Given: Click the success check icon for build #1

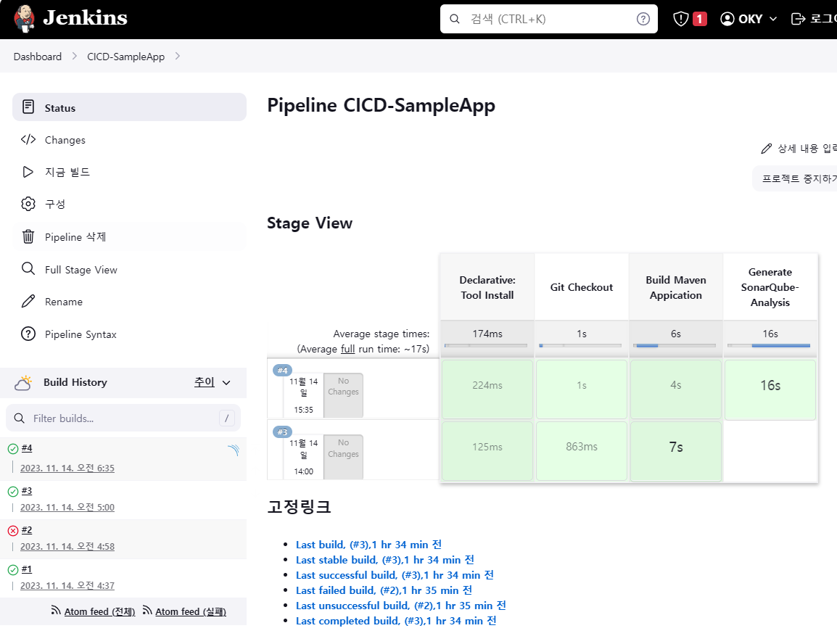Looking at the screenshot, I should tap(13, 570).
